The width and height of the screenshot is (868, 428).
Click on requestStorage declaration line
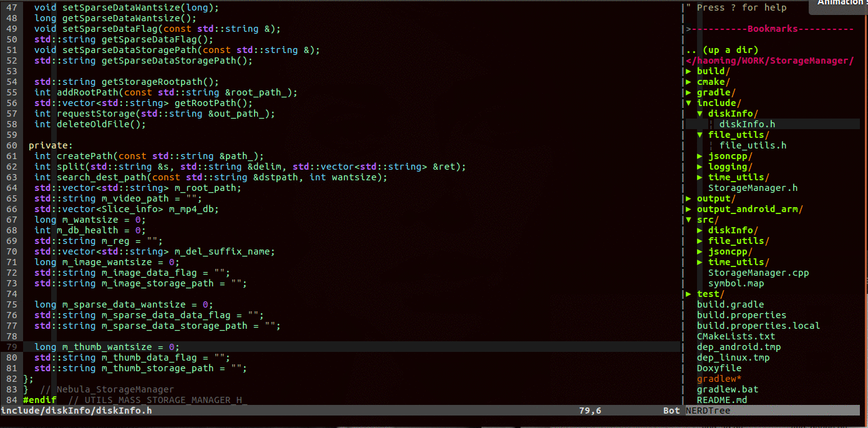(x=155, y=114)
